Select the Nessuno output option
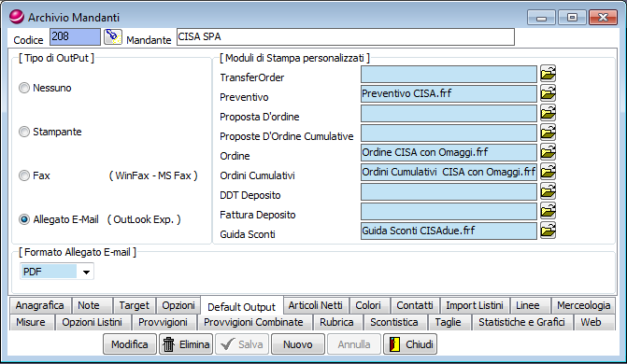The width and height of the screenshot is (627, 364). pyautogui.click(x=24, y=88)
